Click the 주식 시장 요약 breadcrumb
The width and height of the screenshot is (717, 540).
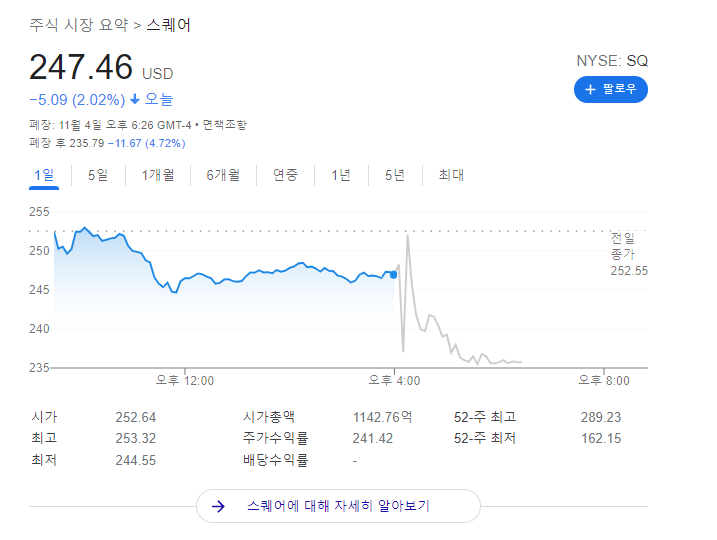click(x=79, y=25)
